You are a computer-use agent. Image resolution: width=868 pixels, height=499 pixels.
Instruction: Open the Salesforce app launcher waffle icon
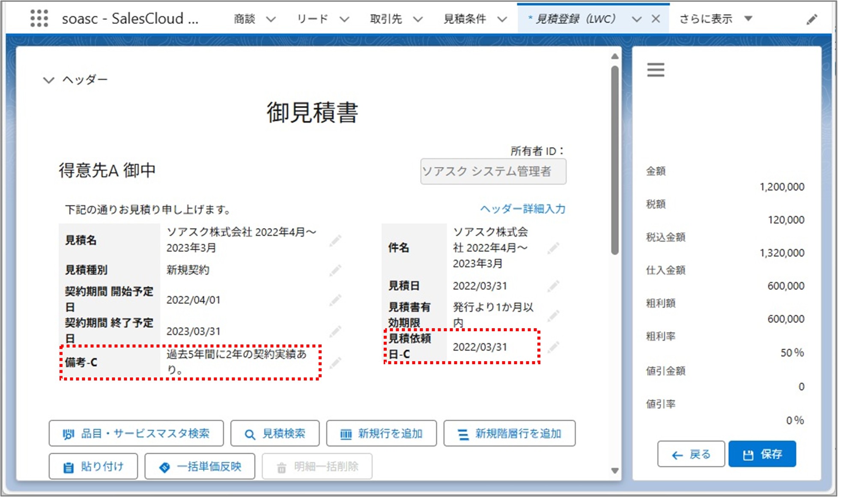[x=39, y=19]
